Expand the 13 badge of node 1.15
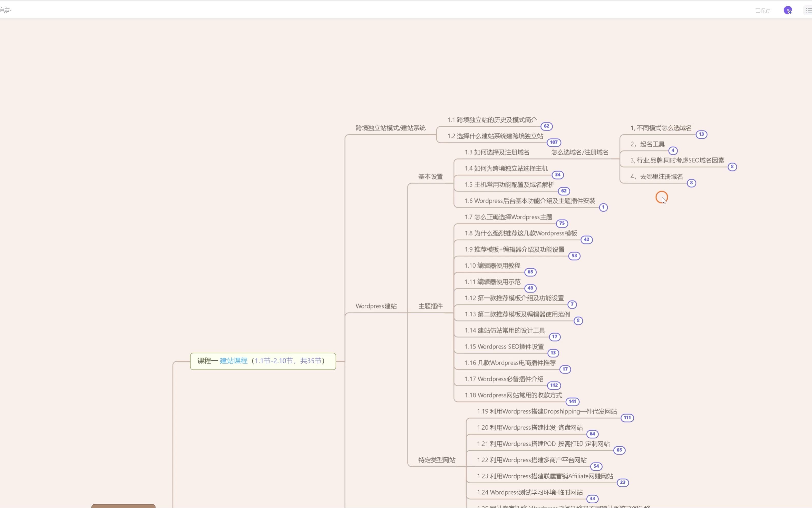This screenshot has width=812, height=508. 553,353
